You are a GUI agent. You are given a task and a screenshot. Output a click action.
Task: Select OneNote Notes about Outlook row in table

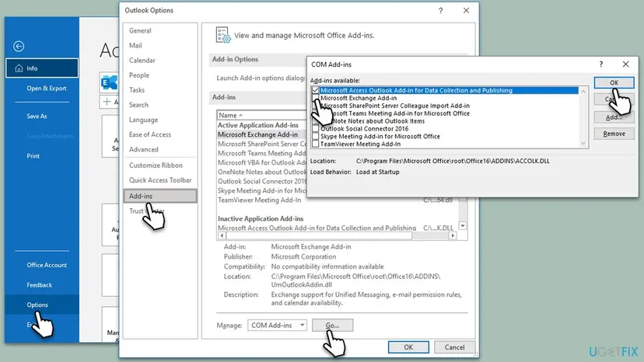click(x=261, y=172)
